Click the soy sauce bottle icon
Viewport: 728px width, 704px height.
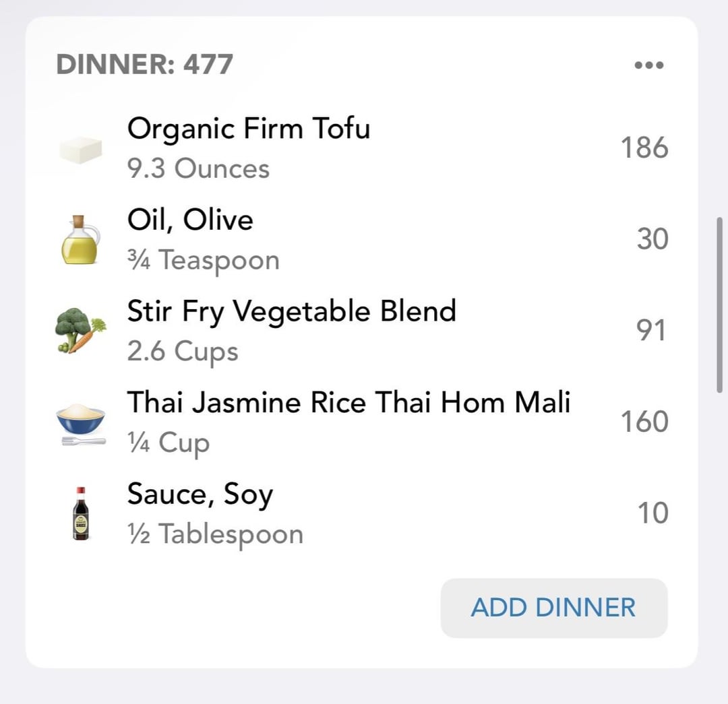[80, 513]
